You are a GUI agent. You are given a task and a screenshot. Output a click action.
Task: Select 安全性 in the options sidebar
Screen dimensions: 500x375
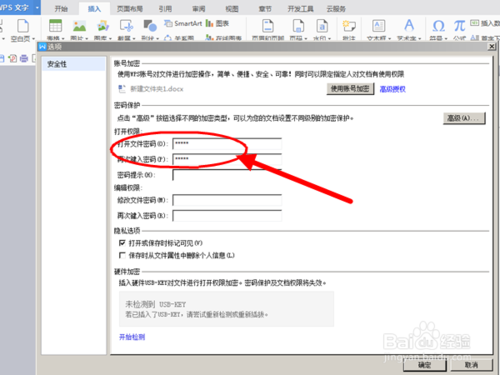74,64
